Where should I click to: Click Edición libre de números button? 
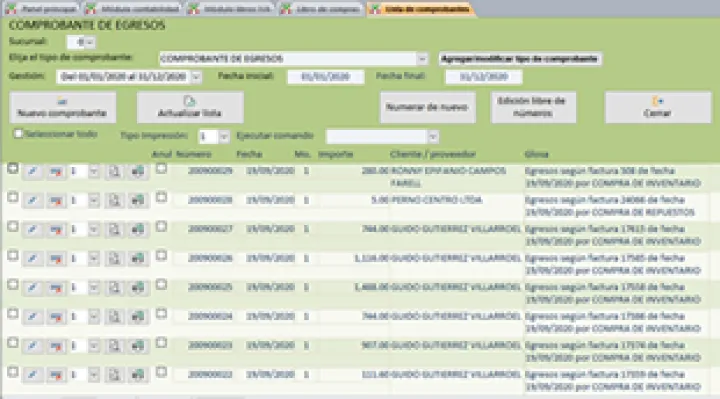coord(533,107)
